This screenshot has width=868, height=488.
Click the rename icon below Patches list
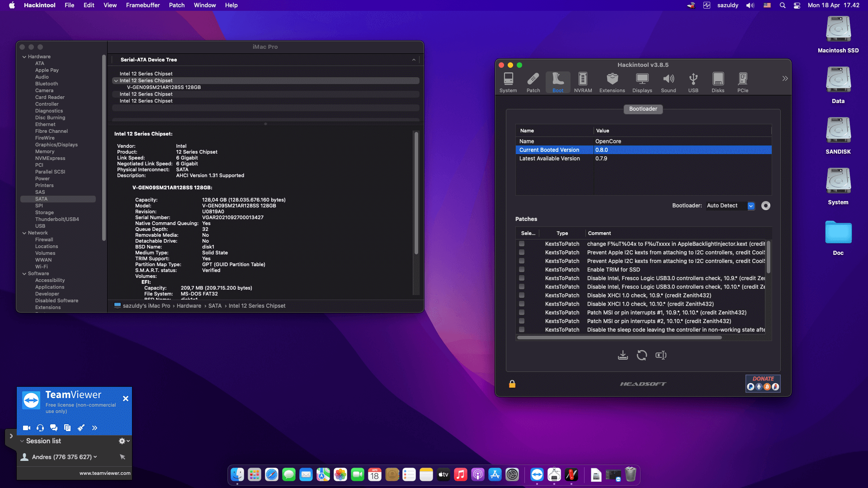point(661,355)
